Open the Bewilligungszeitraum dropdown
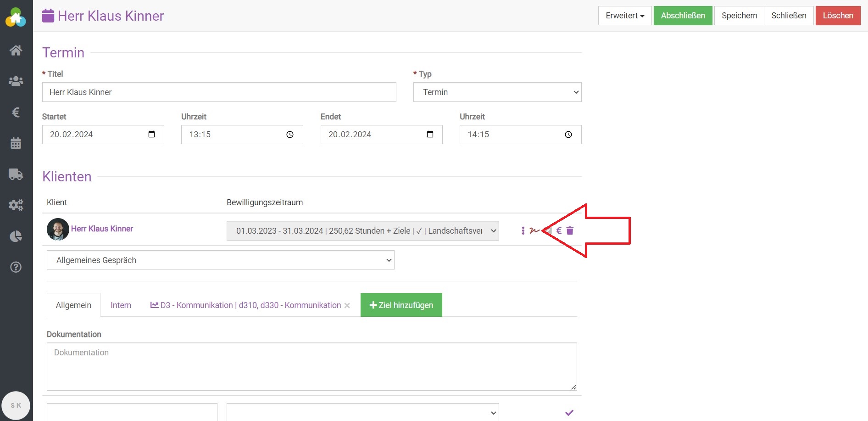868x421 pixels. click(362, 231)
